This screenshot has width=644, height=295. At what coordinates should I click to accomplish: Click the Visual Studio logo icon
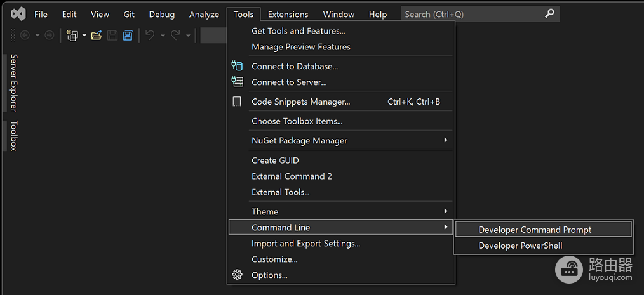(x=18, y=15)
